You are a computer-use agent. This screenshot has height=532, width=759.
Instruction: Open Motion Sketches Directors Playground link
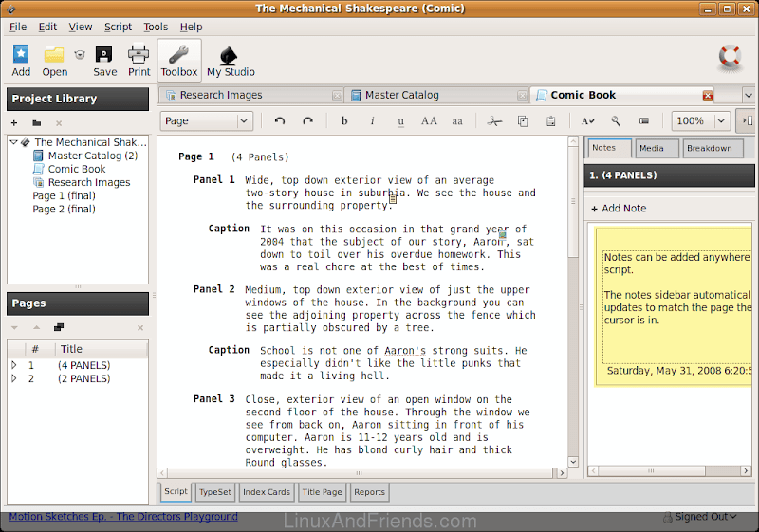(123, 517)
